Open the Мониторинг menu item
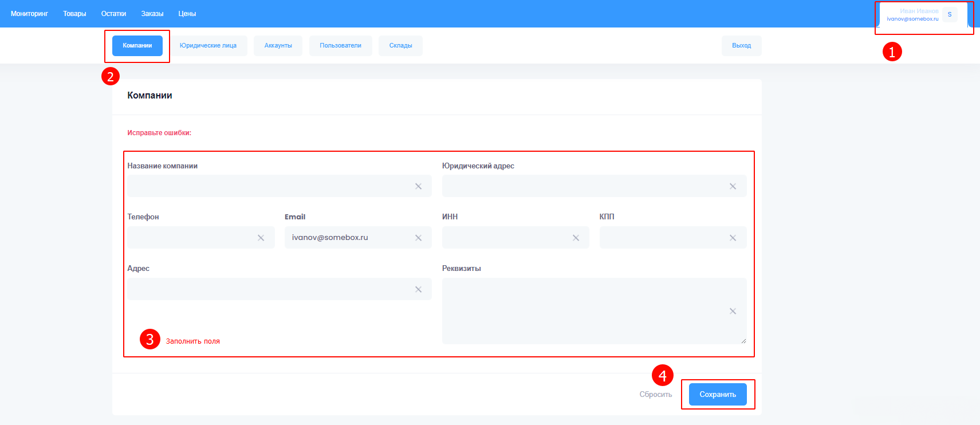 [29, 14]
